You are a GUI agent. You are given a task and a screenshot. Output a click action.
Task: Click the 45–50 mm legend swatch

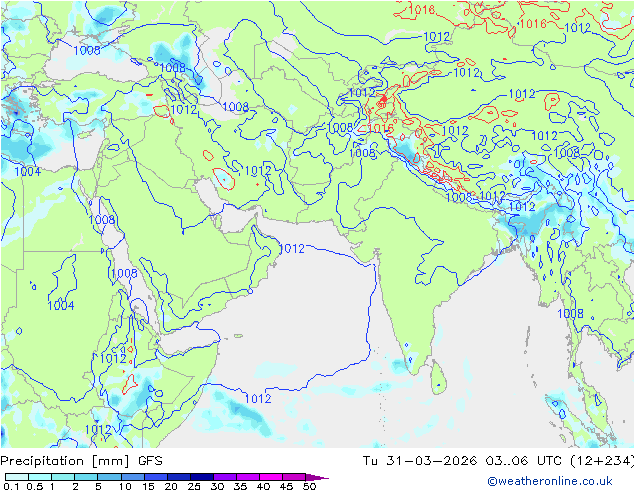[x=293, y=477]
